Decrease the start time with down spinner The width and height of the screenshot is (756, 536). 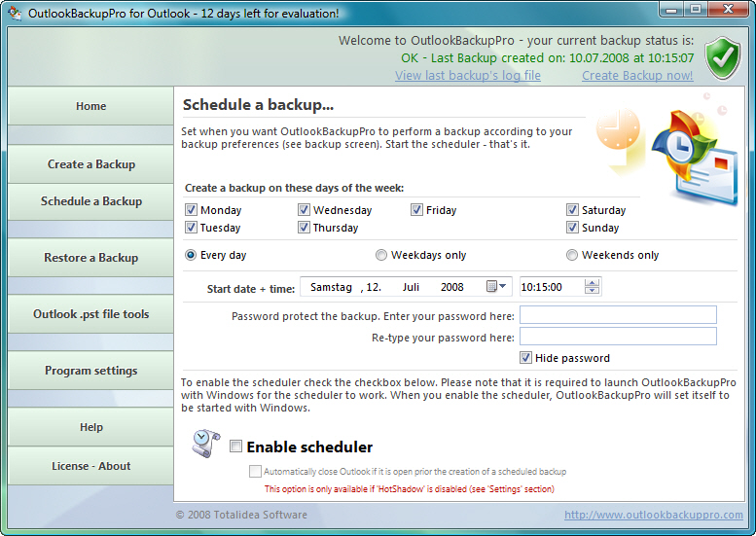(593, 290)
